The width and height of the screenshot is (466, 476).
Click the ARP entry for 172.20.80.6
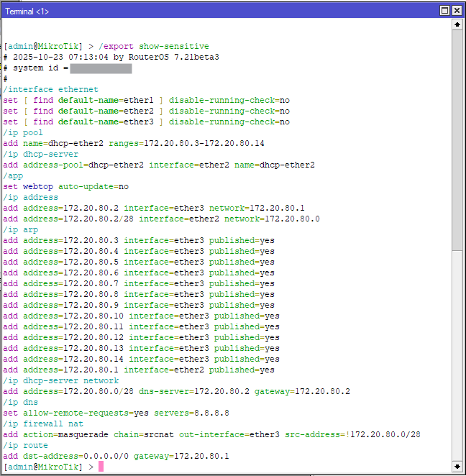coord(139,273)
